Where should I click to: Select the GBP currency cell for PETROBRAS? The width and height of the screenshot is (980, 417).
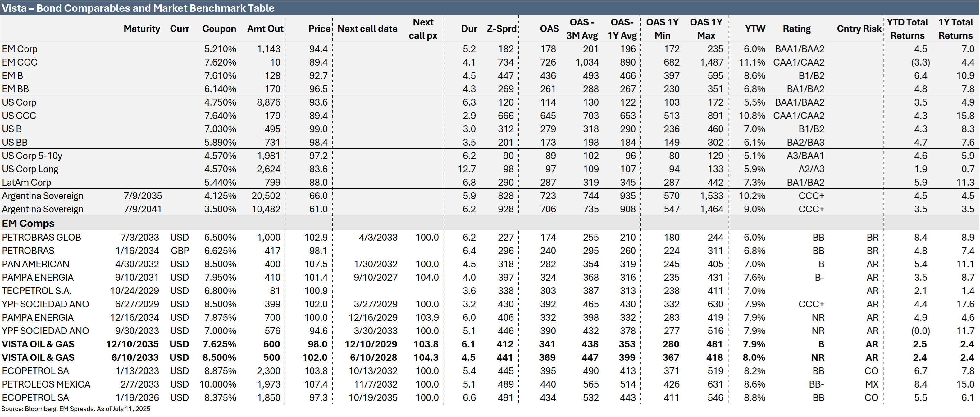click(180, 251)
